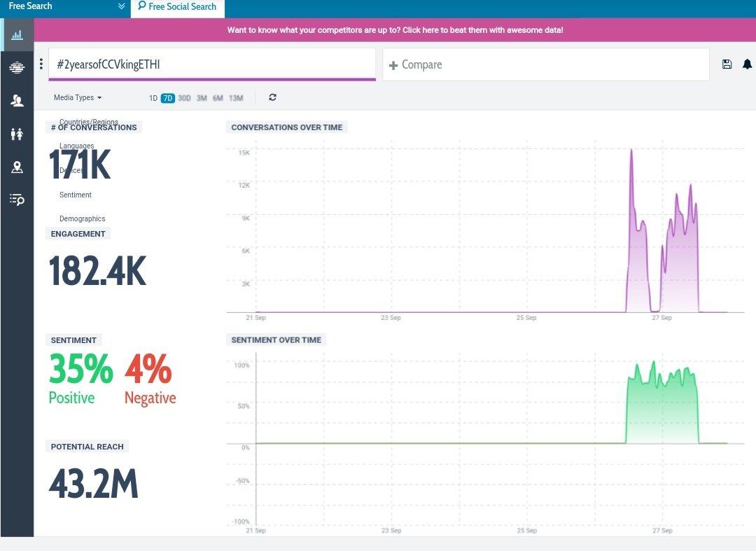Select the 3M time range

[202, 98]
